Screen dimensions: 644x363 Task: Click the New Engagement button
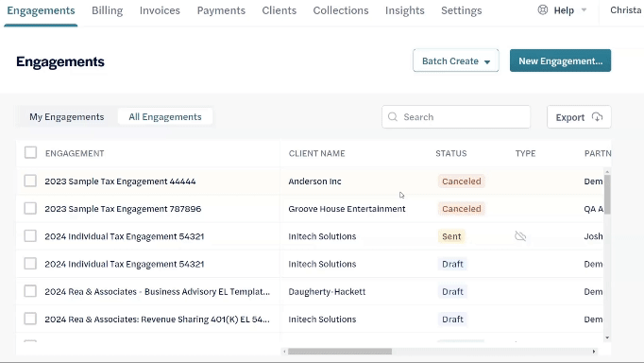pyautogui.click(x=560, y=60)
